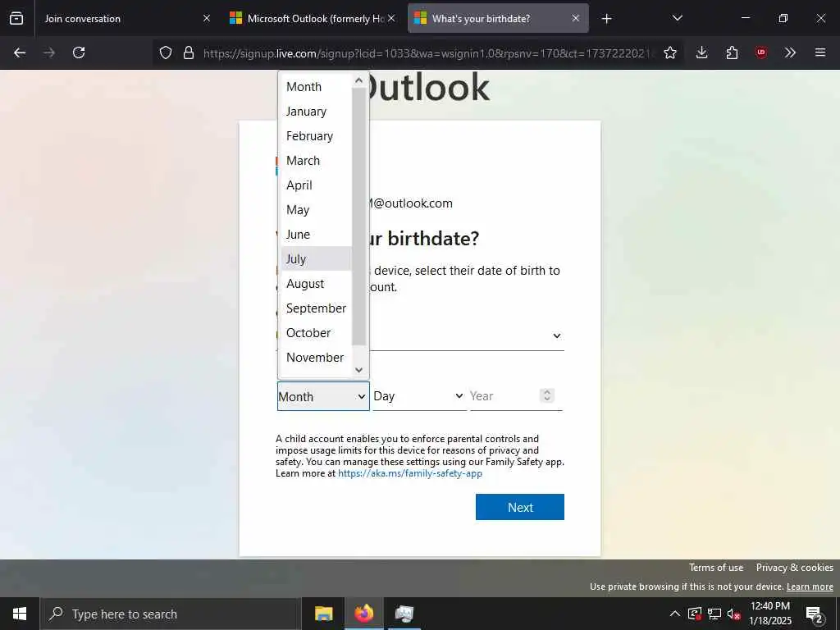View site security lock info
Viewport: 840px width, 630px height.
pyautogui.click(x=188, y=52)
